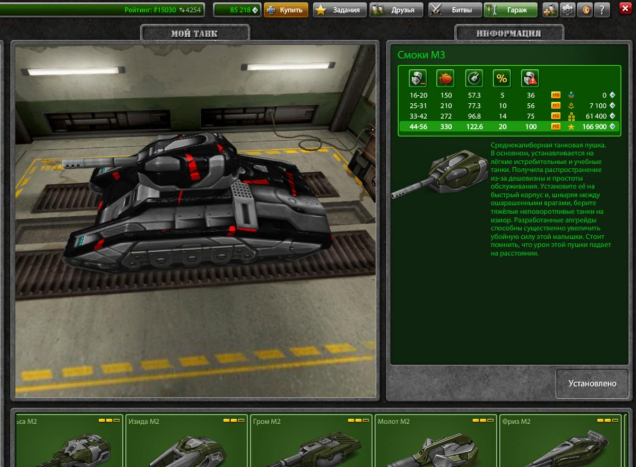Image resolution: width=636 pixels, height=467 pixels.
Task: Select the M0 upgrade row 16-20
Action: click(x=508, y=93)
